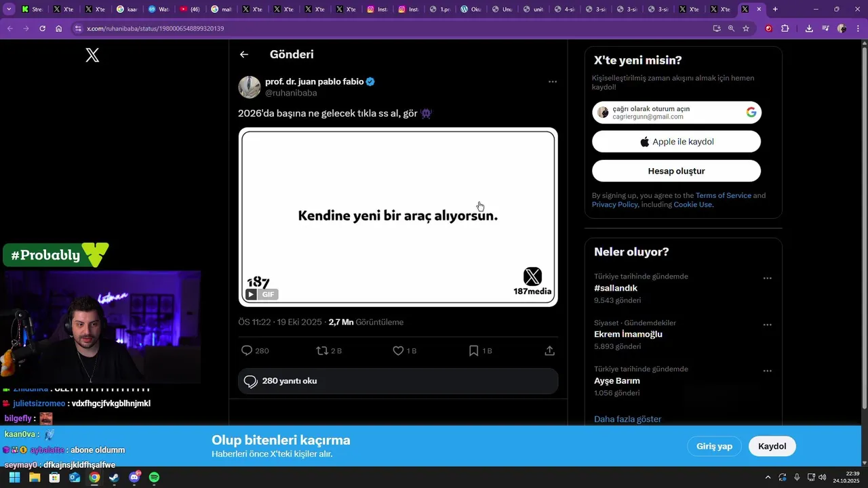
Task: Click the share icon under the post
Action: click(550, 351)
